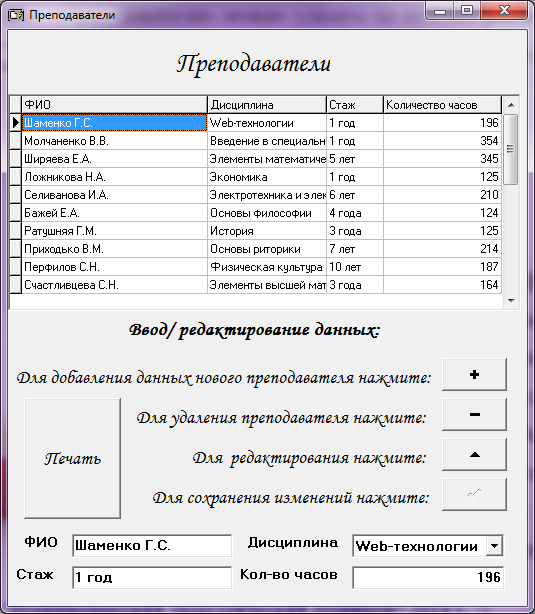Select the cell Перфилов С.Н.
Viewport: 535px width, 614px height.
(114, 267)
